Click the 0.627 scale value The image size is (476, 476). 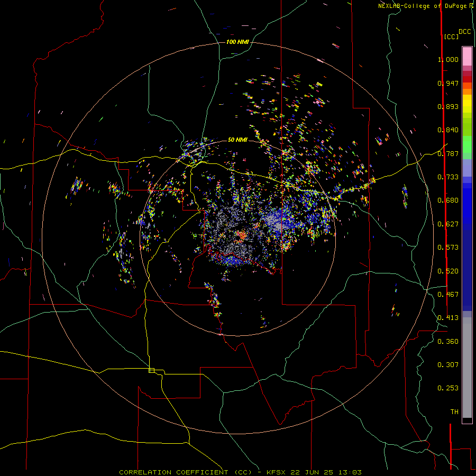coord(448,224)
